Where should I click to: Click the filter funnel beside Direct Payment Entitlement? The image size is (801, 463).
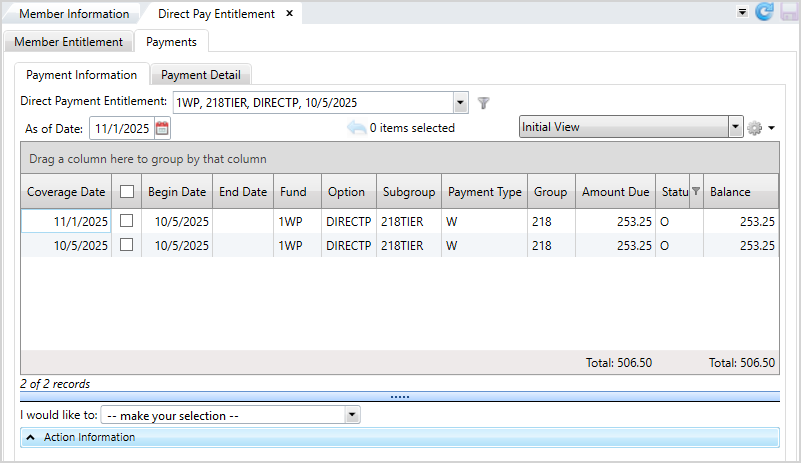(x=483, y=102)
